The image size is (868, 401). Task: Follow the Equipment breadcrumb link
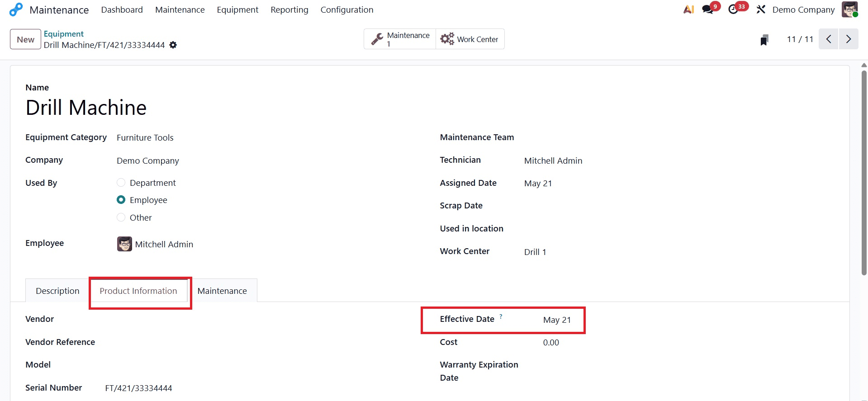coord(64,34)
